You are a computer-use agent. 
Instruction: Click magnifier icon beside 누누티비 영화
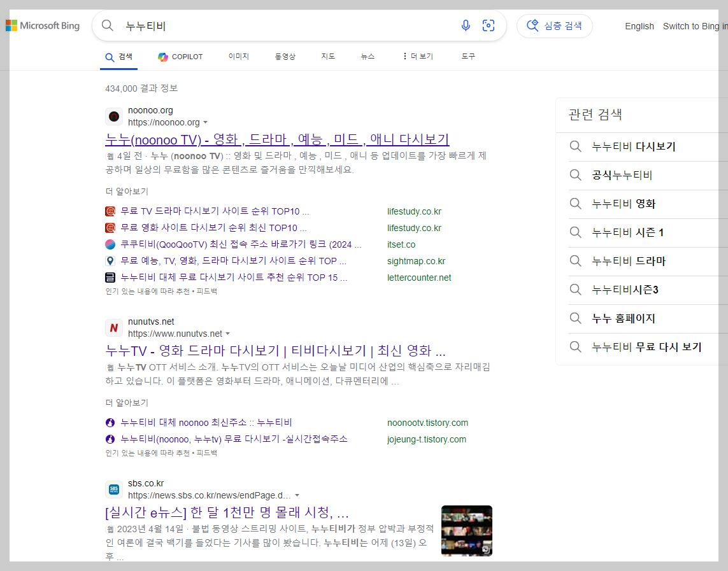[x=575, y=204]
